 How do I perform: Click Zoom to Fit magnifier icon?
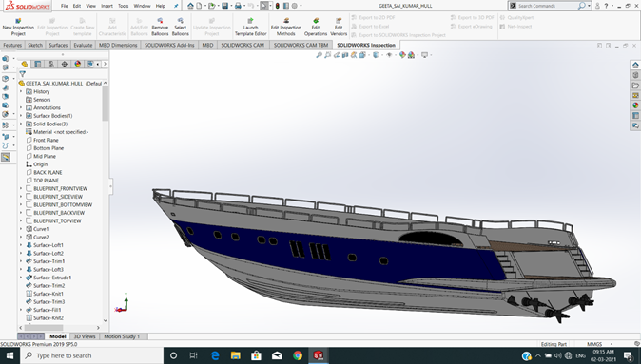click(319, 55)
